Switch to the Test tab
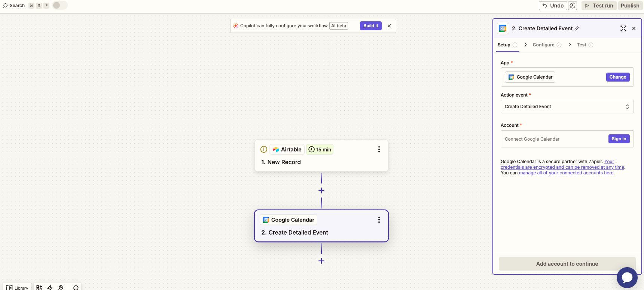This screenshot has height=290, width=644. (585, 45)
